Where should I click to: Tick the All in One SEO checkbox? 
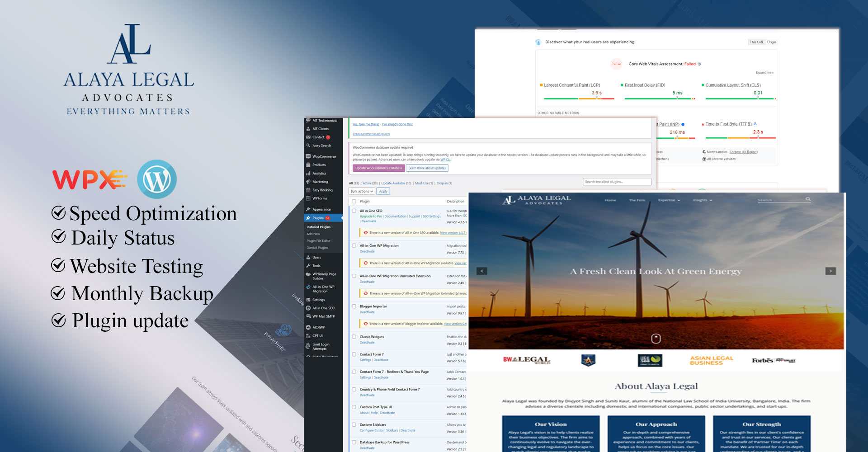tap(354, 211)
